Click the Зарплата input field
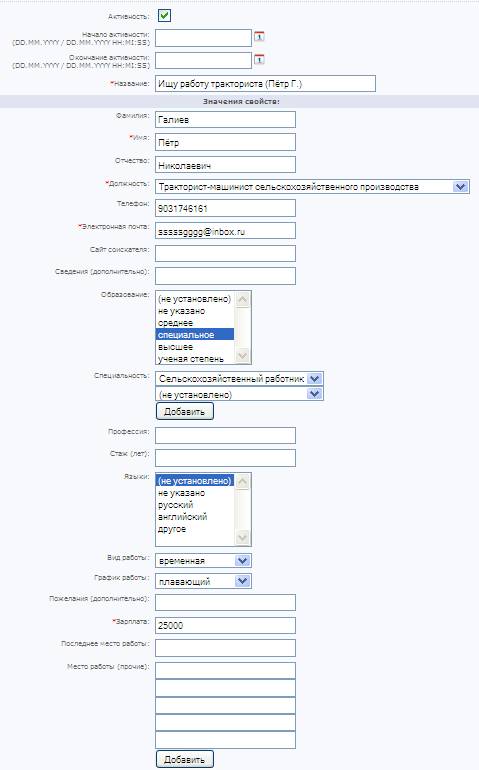The image size is (479, 770). (x=225, y=625)
